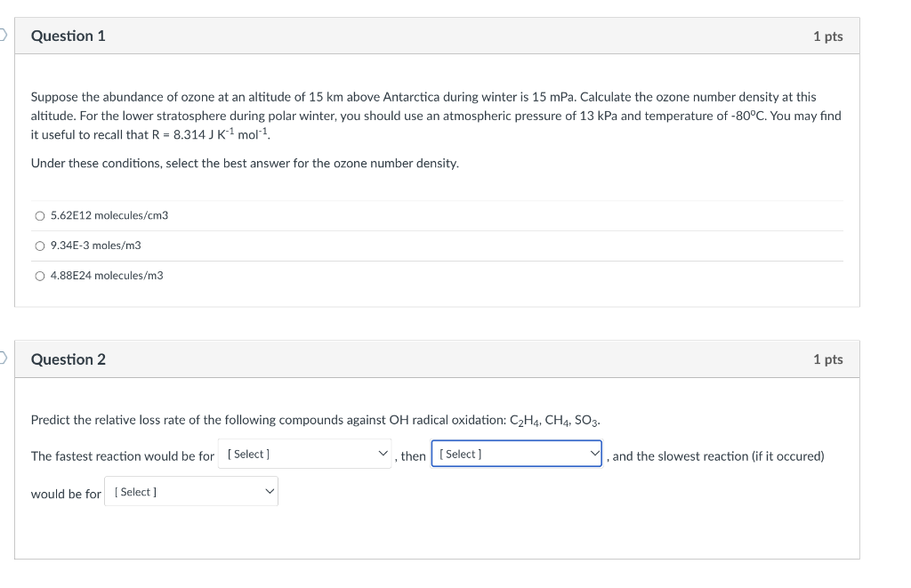This screenshot has width=911, height=588.
Task: Click the "Under these conditions" prompt sentence
Action: (x=245, y=164)
